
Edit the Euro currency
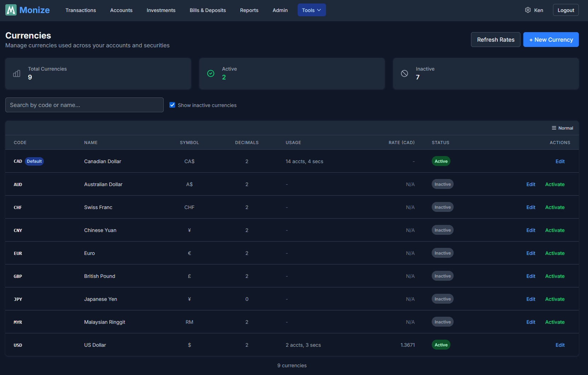(531, 253)
